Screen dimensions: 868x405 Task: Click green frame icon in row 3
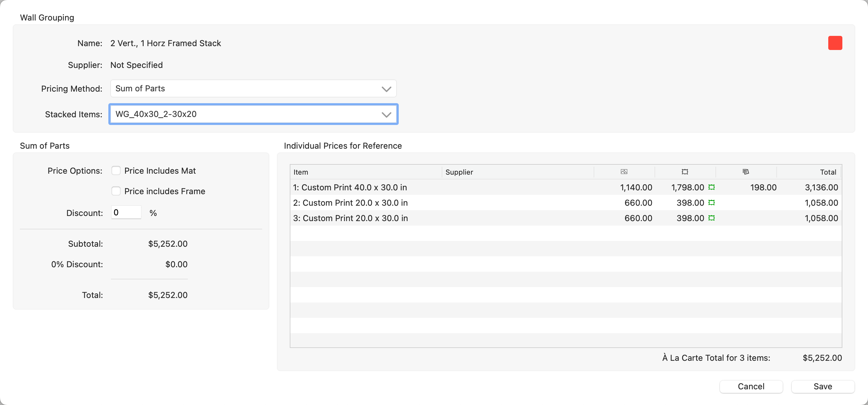tap(711, 218)
